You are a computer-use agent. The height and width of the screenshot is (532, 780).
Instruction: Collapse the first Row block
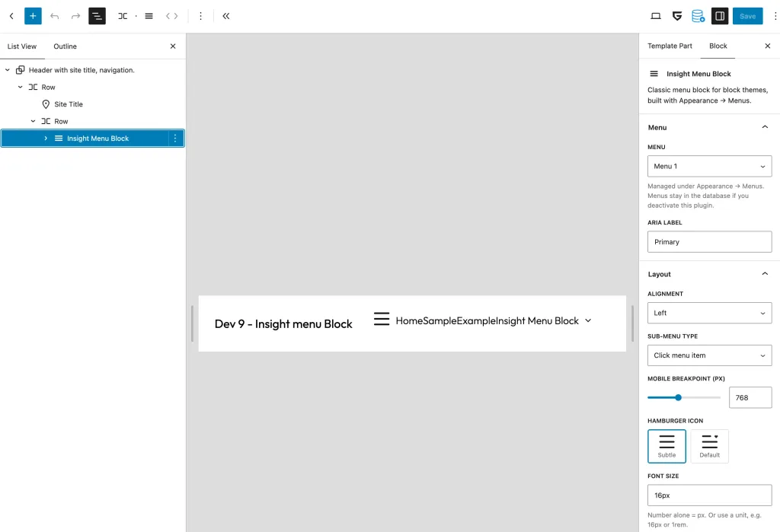pos(21,87)
